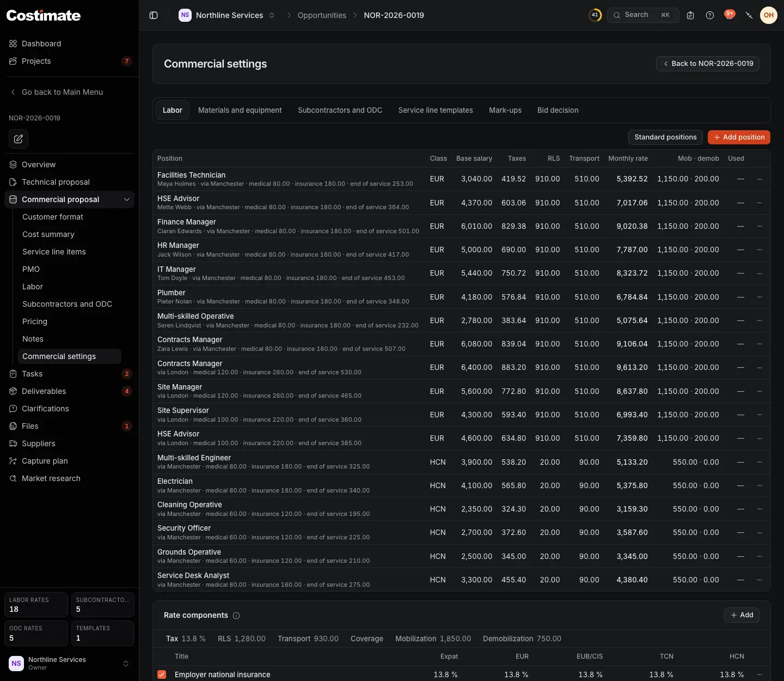Open the help question mark icon
784x681 pixels.
710,15
